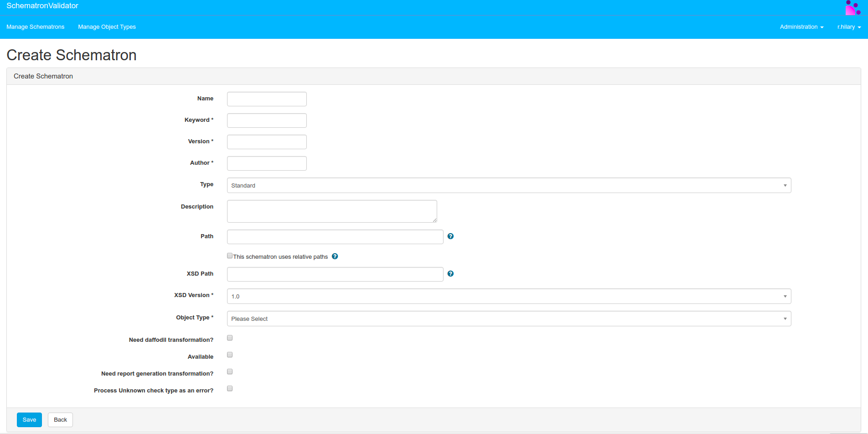Viewport: 868px width, 434px height.
Task: Expand the XSD Version dropdown
Action: [x=509, y=297]
